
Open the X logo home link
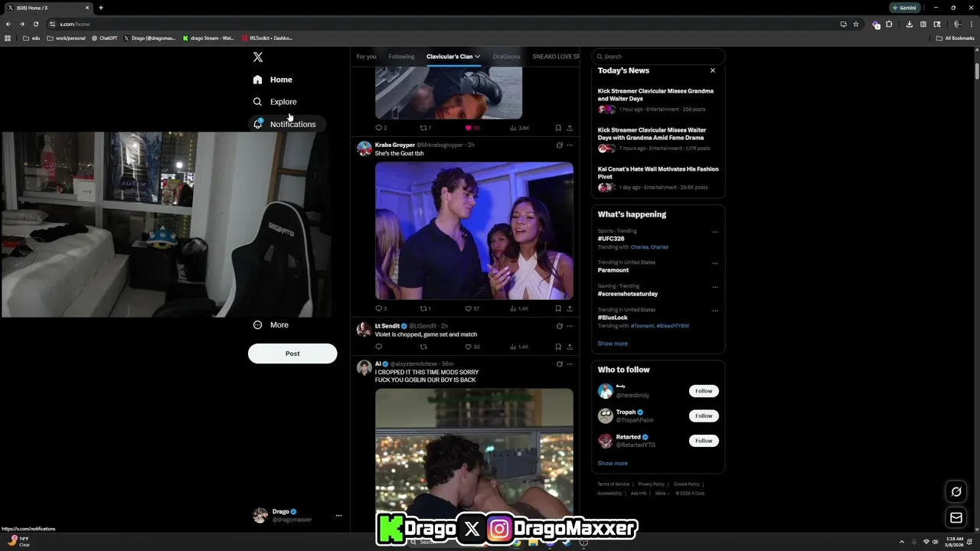(258, 57)
